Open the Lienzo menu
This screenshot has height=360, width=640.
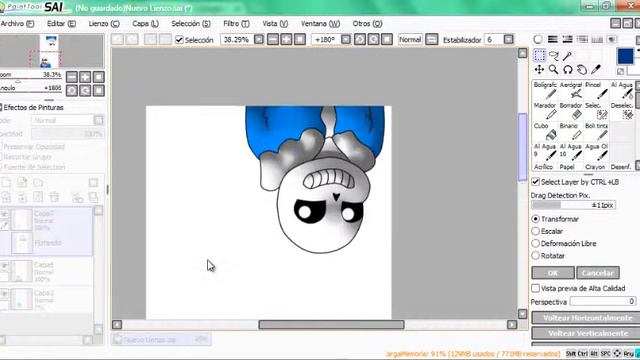coord(104,24)
